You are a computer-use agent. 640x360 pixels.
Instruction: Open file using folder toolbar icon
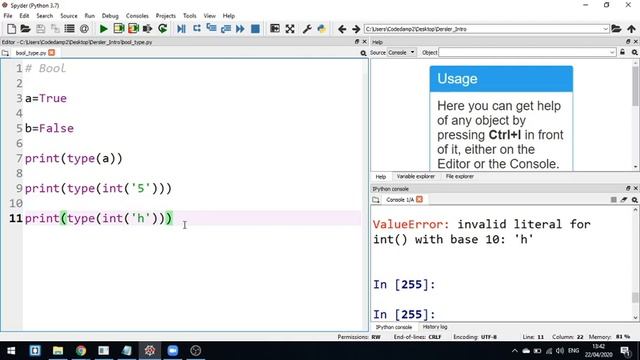(25, 29)
